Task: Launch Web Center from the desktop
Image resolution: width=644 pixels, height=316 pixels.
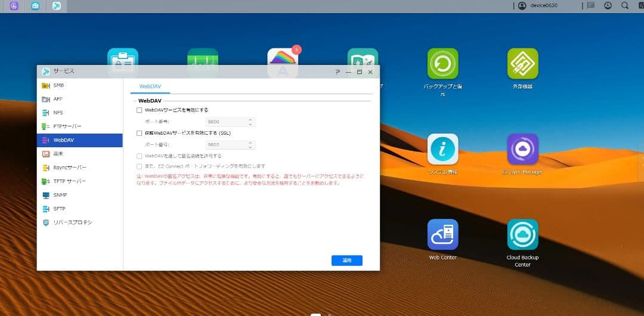Action: (442, 234)
